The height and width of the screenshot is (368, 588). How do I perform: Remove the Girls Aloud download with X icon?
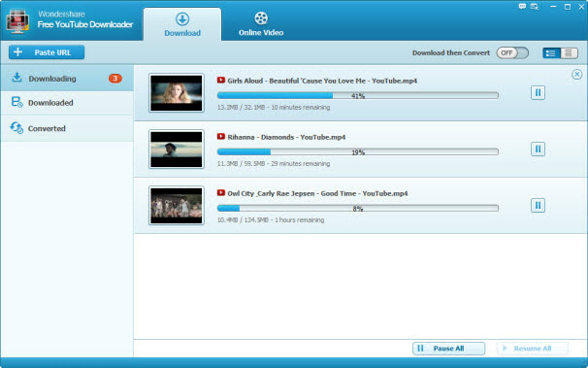576,74
